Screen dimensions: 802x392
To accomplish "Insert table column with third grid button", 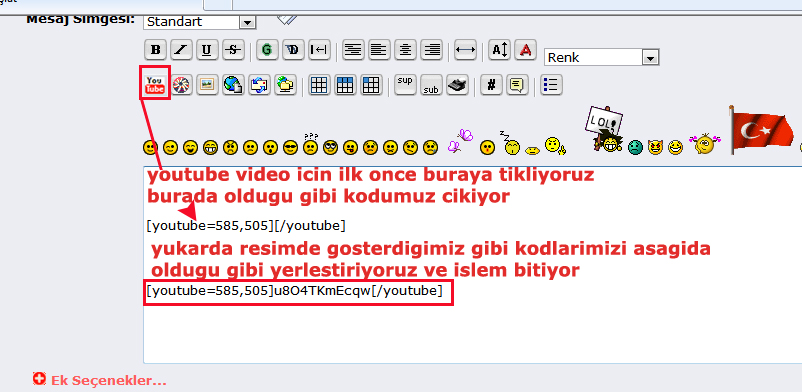I will click(x=371, y=85).
